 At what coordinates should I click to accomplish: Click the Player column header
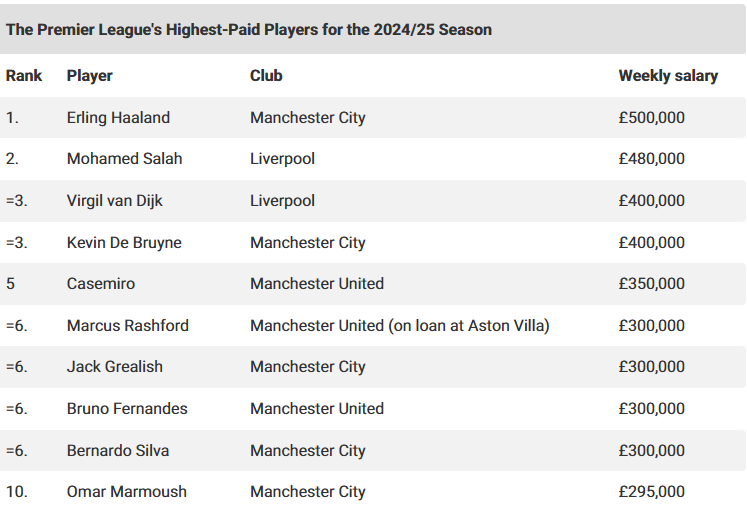tap(90, 75)
